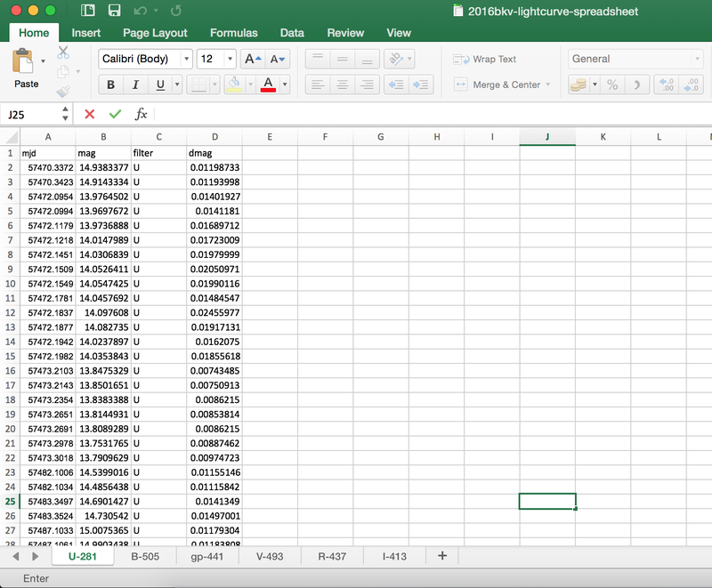Apply the percent style format
This screenshot has width=712, height=588.
(612, 85)
